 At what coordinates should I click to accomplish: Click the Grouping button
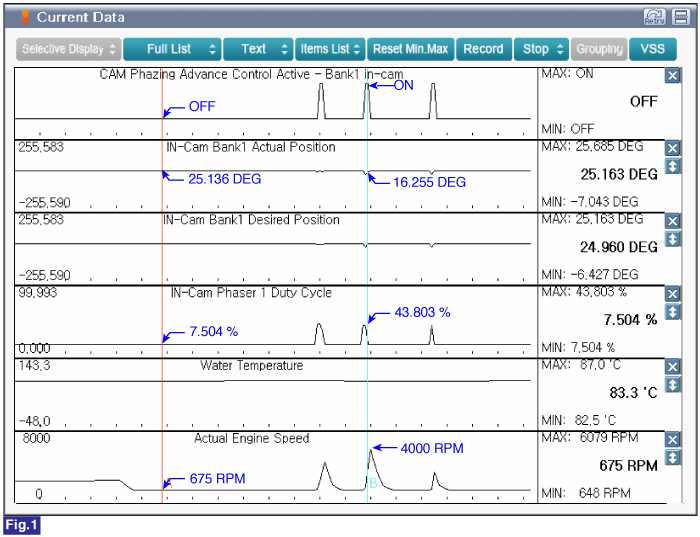point(599,49)
